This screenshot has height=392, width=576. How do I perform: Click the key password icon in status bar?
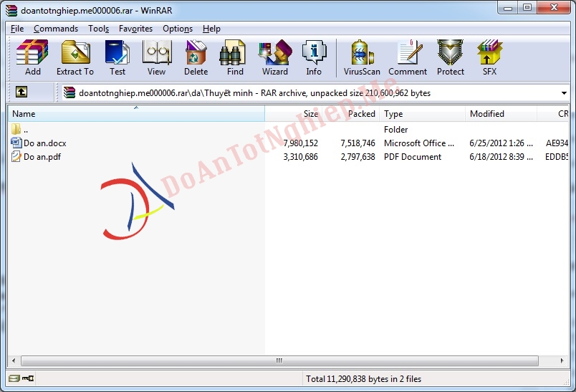(x=28, y=378)
